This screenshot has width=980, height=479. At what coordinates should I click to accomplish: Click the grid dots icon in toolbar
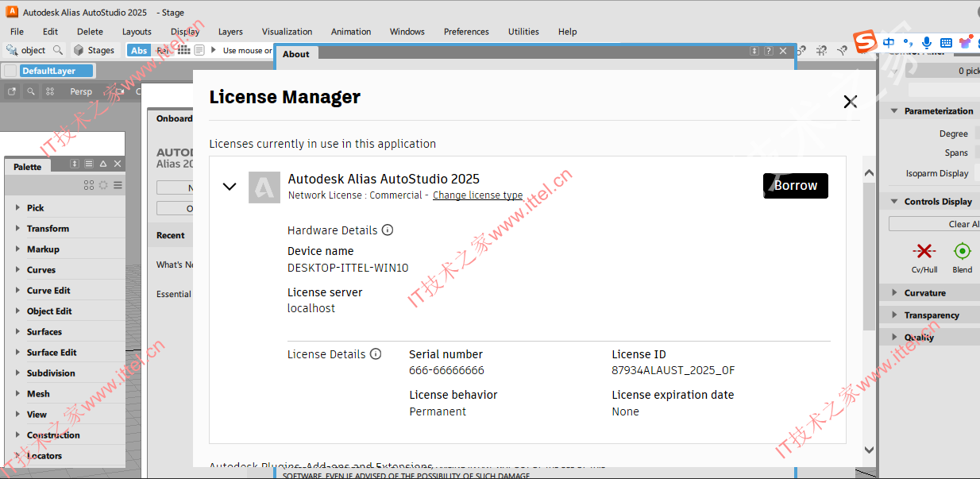click(184, 50)
